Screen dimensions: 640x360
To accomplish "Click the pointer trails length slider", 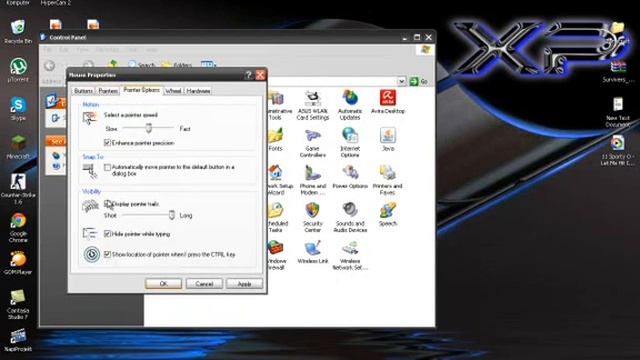I will click(x=172, y=215).
